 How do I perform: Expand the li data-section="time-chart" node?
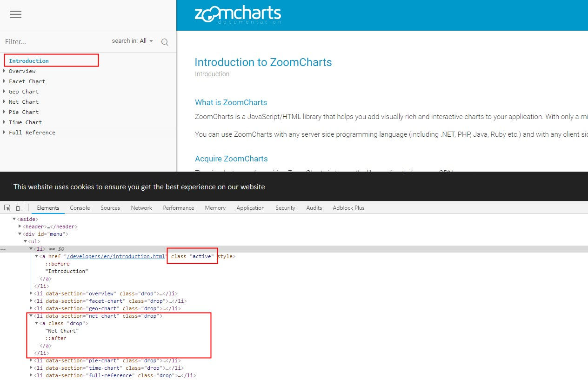pyautogui.click(x=31, y=368)
